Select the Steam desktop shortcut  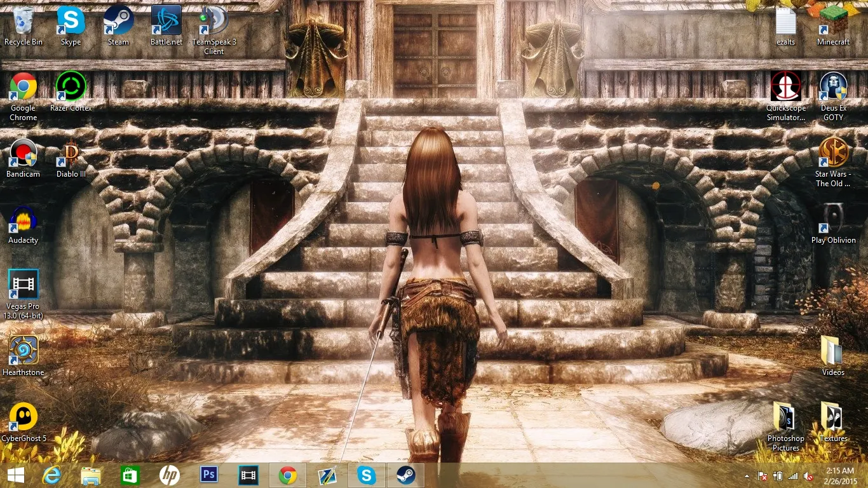coord(118,26)
